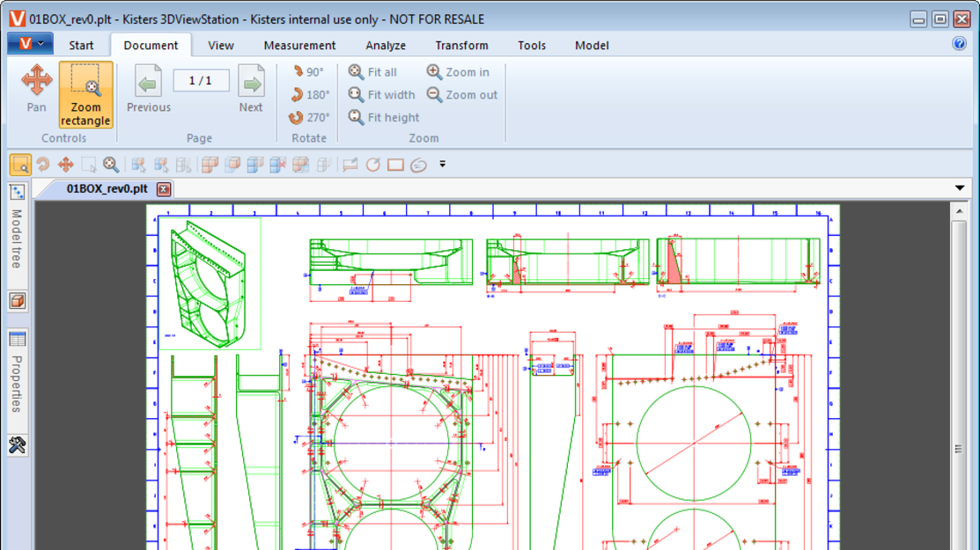980x550 pixels.
Task: Click the tools wrench icon in sidebar
Action: [18, 445]
